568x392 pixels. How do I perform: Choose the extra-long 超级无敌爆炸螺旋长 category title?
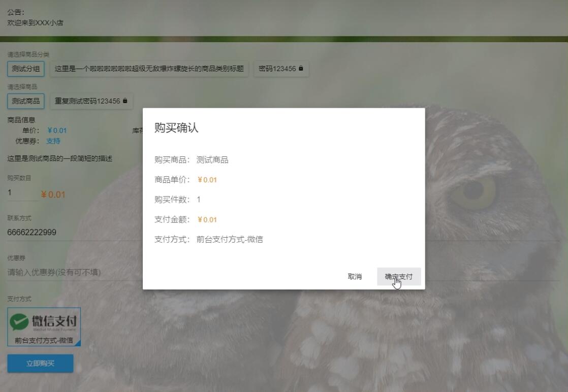(149, 69)
